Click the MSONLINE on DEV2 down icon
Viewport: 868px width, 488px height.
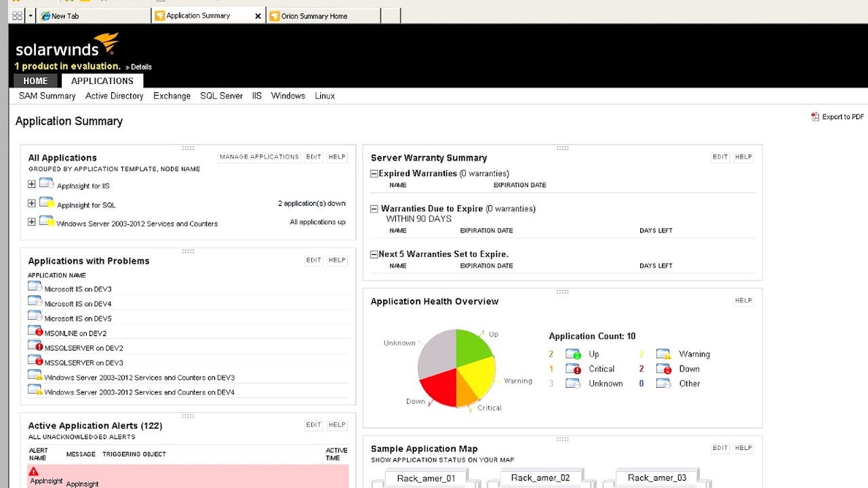tap(35, 331)
